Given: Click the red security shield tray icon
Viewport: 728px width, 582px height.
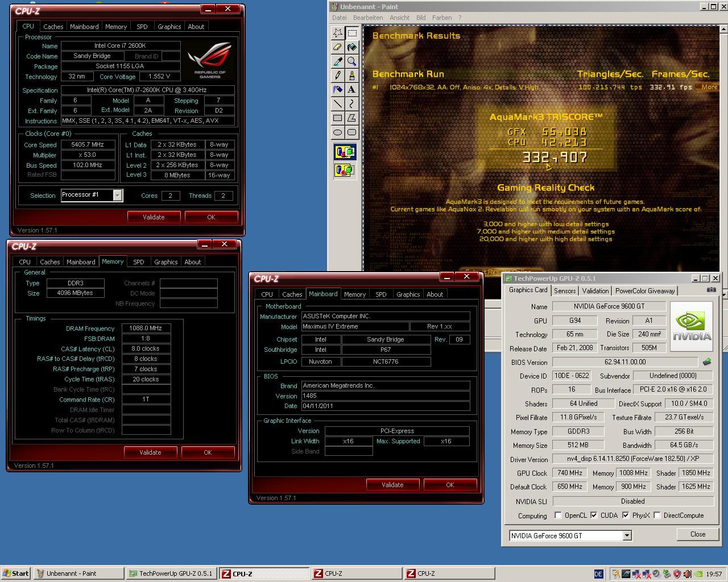Looking at the screenshot, I should tap(677, 574).
